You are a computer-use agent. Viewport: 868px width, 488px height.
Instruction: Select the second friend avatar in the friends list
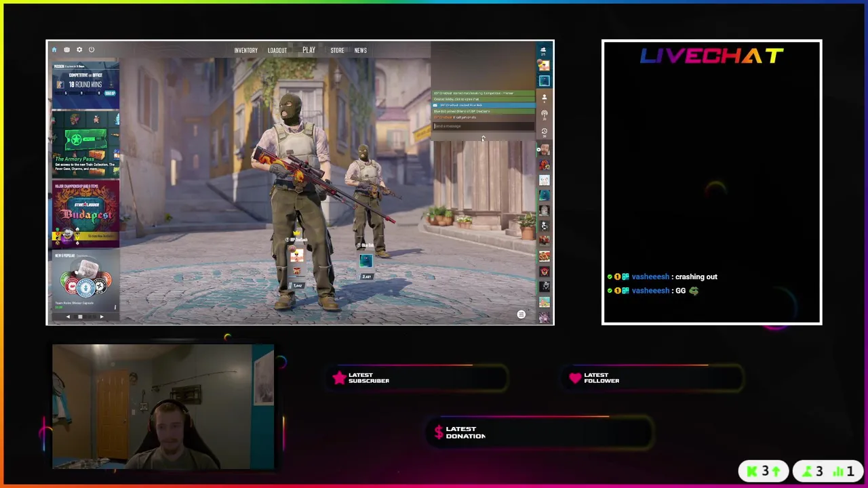(x=545, y=165)
